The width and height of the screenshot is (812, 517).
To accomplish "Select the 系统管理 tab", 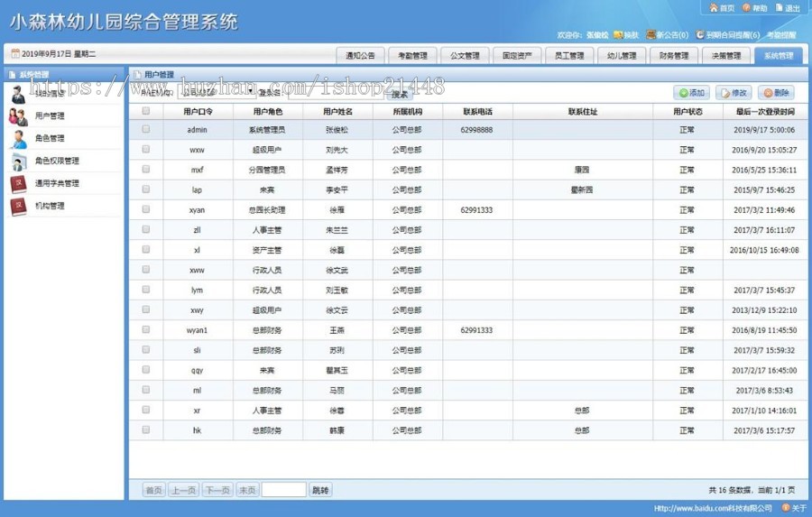I will (779, 55).
